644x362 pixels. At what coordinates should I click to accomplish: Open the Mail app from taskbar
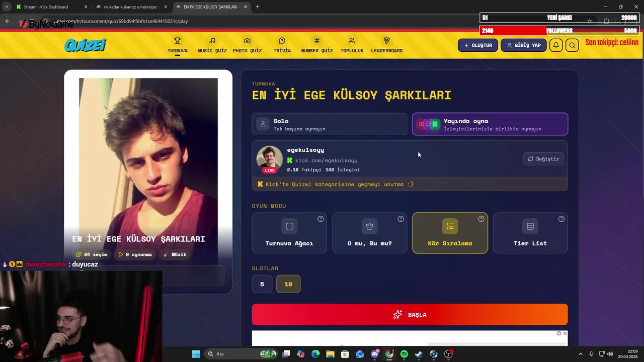coord(360,354)
